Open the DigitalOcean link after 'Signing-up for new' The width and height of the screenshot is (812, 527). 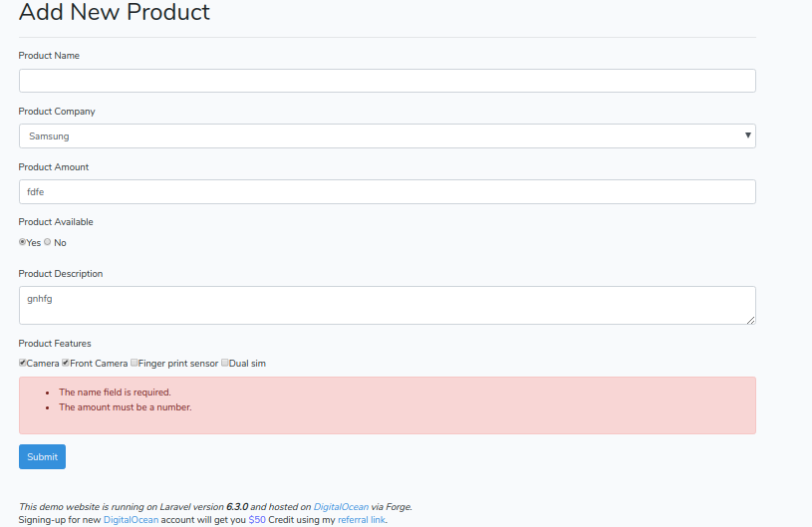click(x=131, y=520)
